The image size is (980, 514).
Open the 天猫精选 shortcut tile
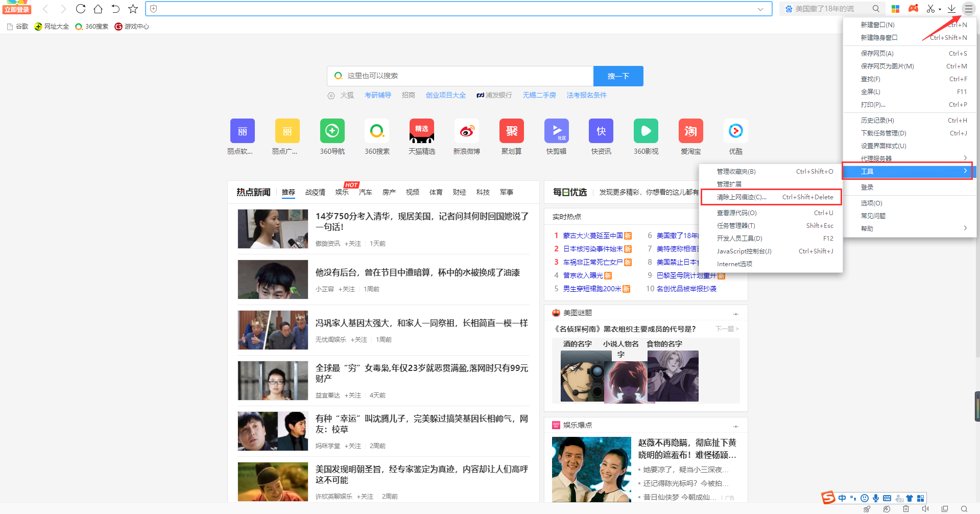click(422, 136)
